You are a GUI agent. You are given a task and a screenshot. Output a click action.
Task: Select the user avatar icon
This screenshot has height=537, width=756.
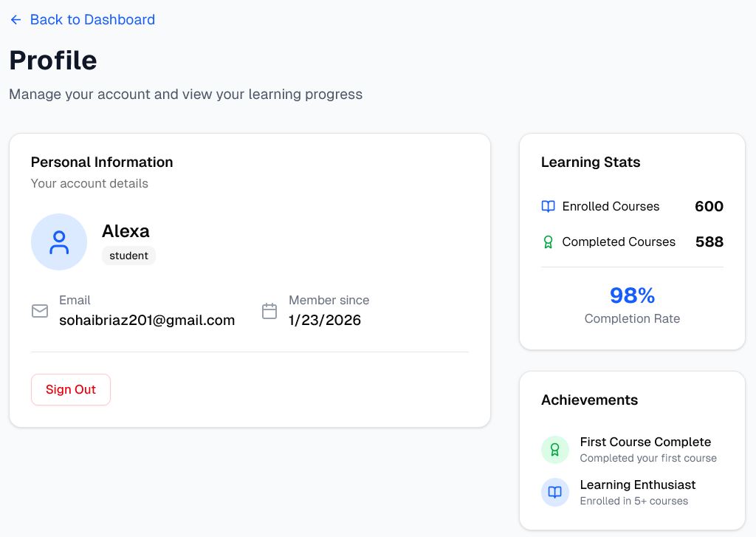click(x=59, y=242)
